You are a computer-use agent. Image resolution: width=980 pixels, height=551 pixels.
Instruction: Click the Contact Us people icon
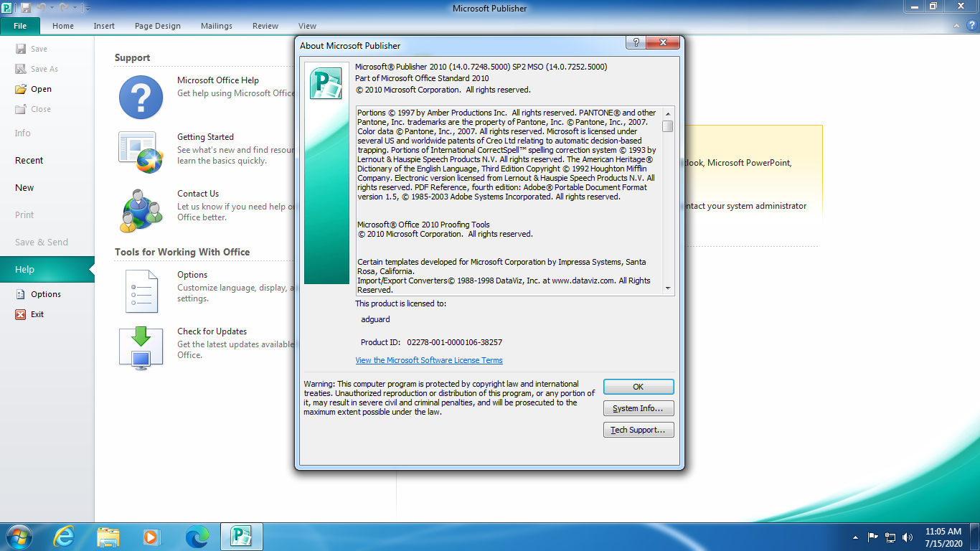[141, 211]
